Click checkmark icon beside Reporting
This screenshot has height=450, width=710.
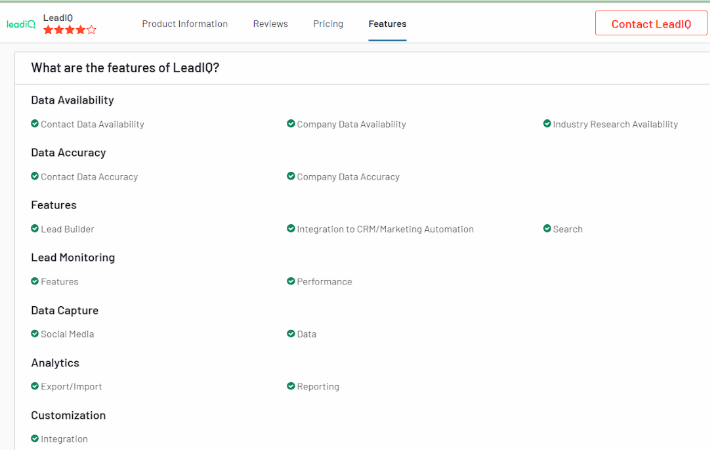[x=291, y=386]
